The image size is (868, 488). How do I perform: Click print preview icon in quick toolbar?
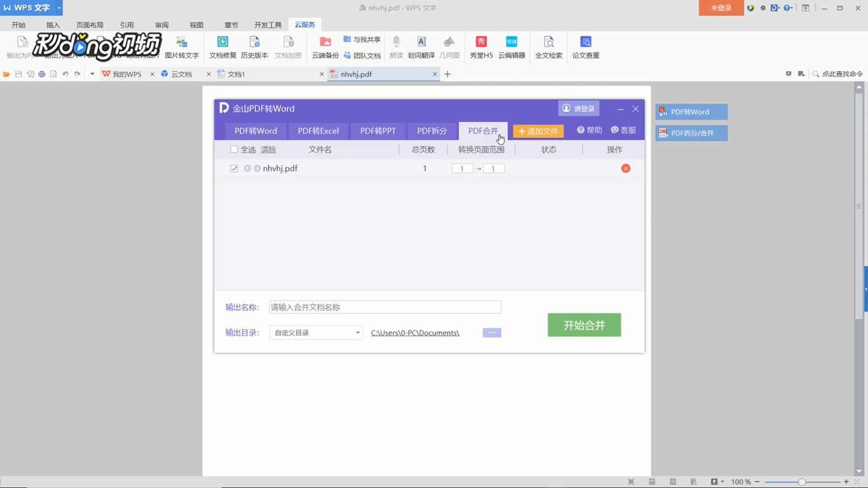point(54,74)
